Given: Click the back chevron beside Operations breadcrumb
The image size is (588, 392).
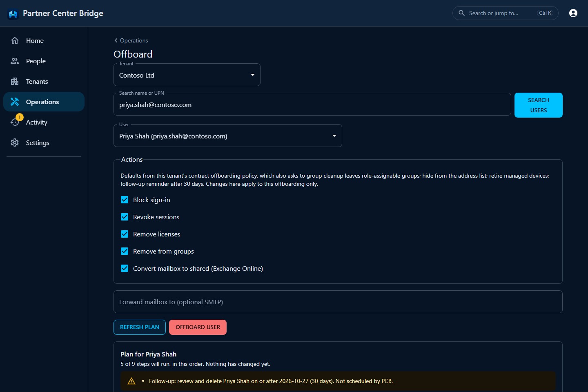Looking at the screenshot, I should pos(116,40).
